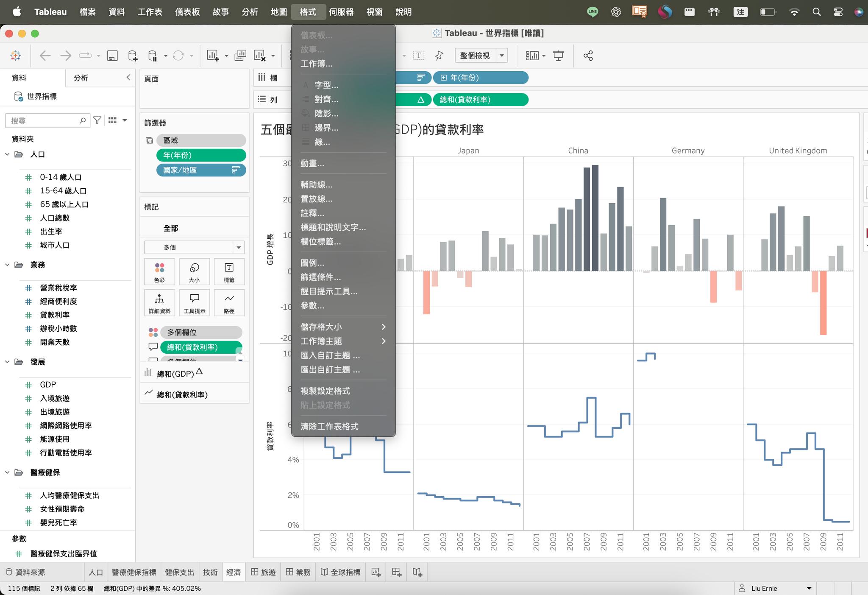Open the 全球指標 dashboard tab
Viewport: 868px width, 595px height.
pyautogui.click(x=341, y=572)
